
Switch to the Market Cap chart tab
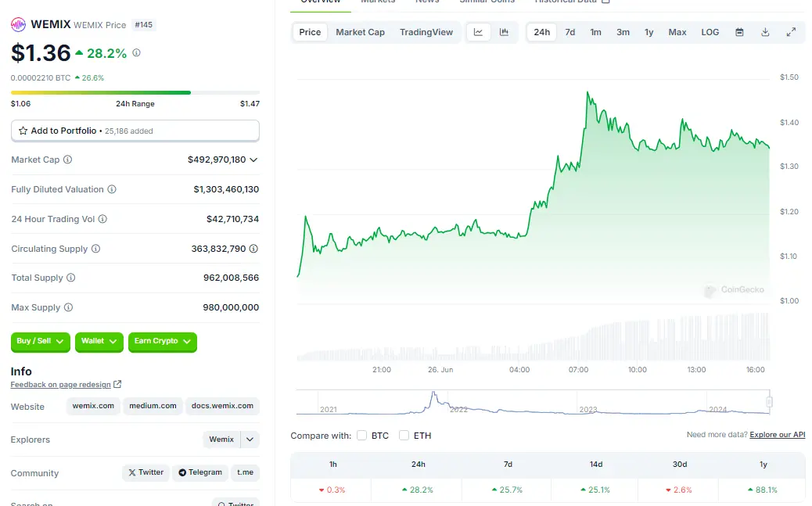click(x=360, y=32)
